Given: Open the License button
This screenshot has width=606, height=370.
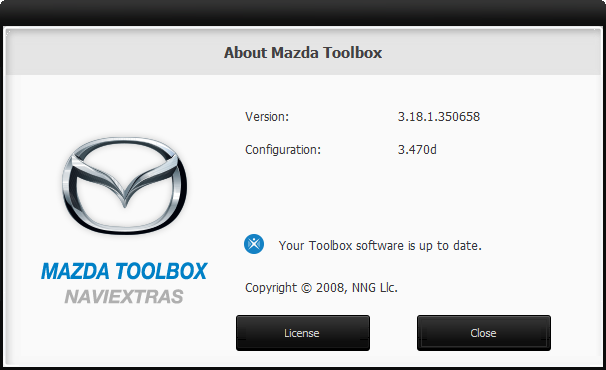Looking at the screenshot, I should point(303,333).
